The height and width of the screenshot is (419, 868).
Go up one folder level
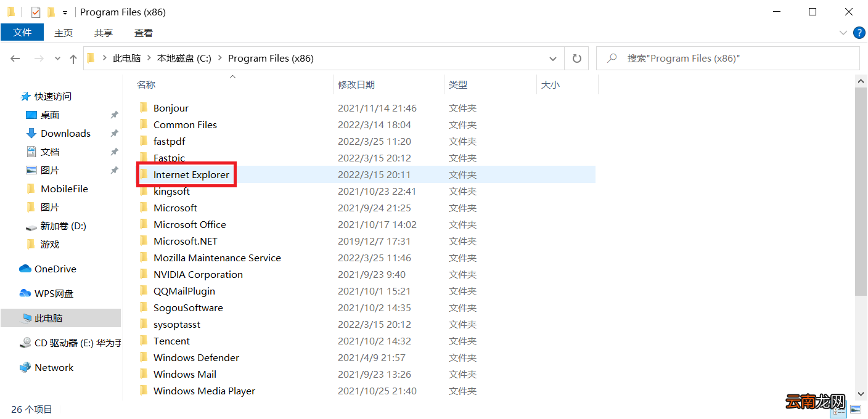point(73,59)
